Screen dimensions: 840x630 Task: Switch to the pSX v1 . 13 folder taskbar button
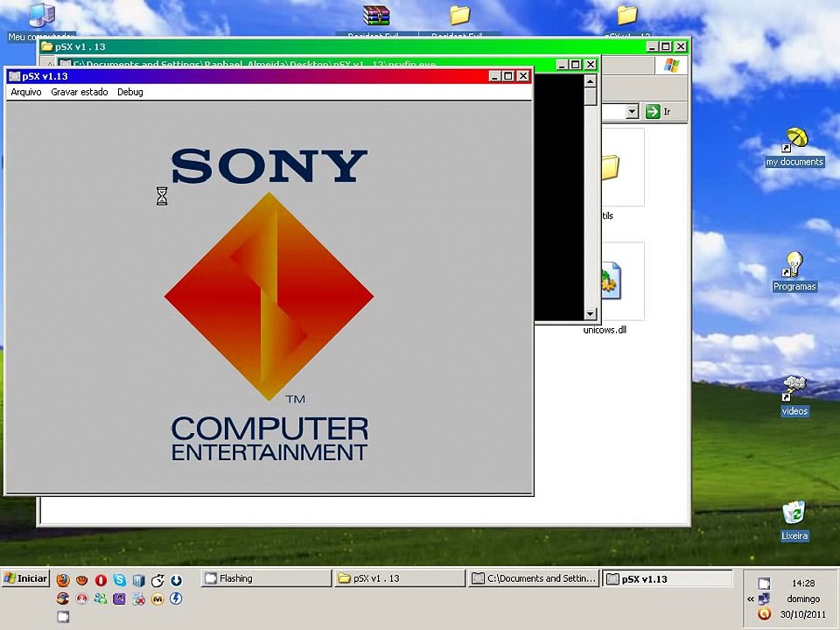click(x=400, y=578)
